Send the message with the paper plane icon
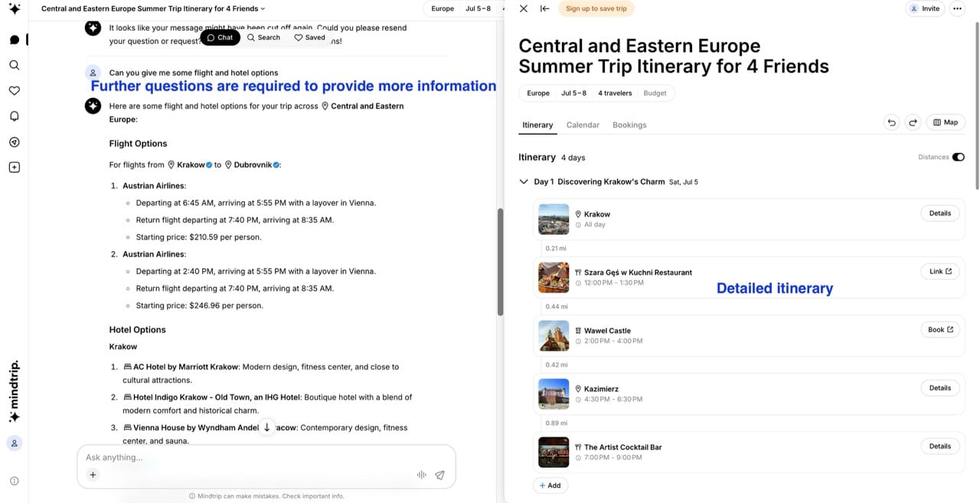The width and height of the screenshot is (980, 503). click(439, 475)
